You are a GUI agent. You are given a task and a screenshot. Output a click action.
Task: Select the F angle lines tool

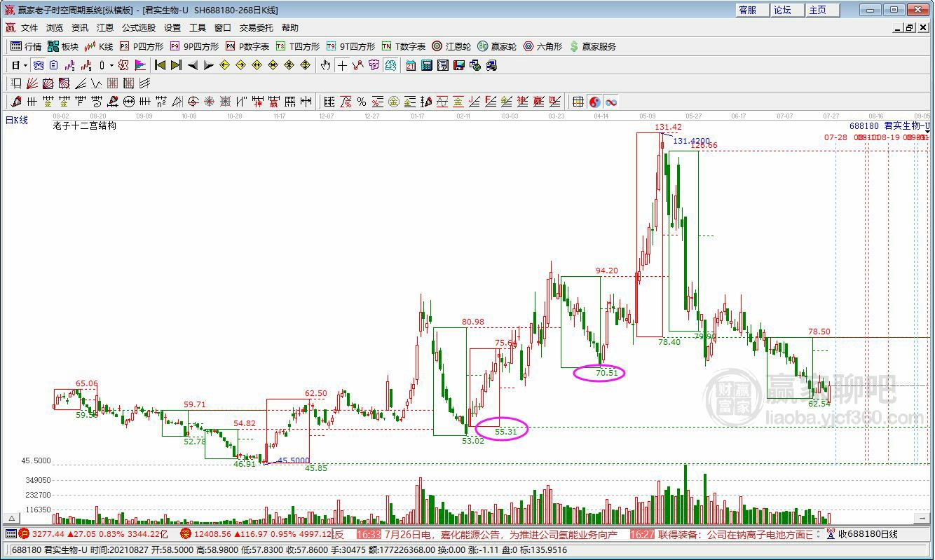(489, 102)
